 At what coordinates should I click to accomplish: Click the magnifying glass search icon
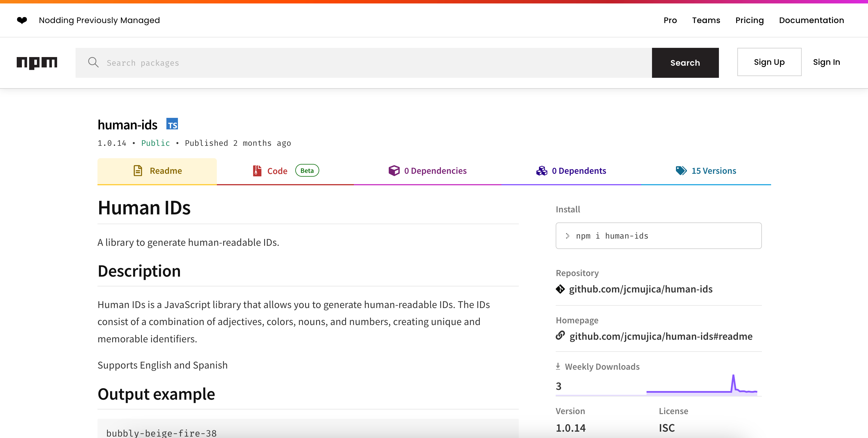pyautogui.click(x=93, y=62)
